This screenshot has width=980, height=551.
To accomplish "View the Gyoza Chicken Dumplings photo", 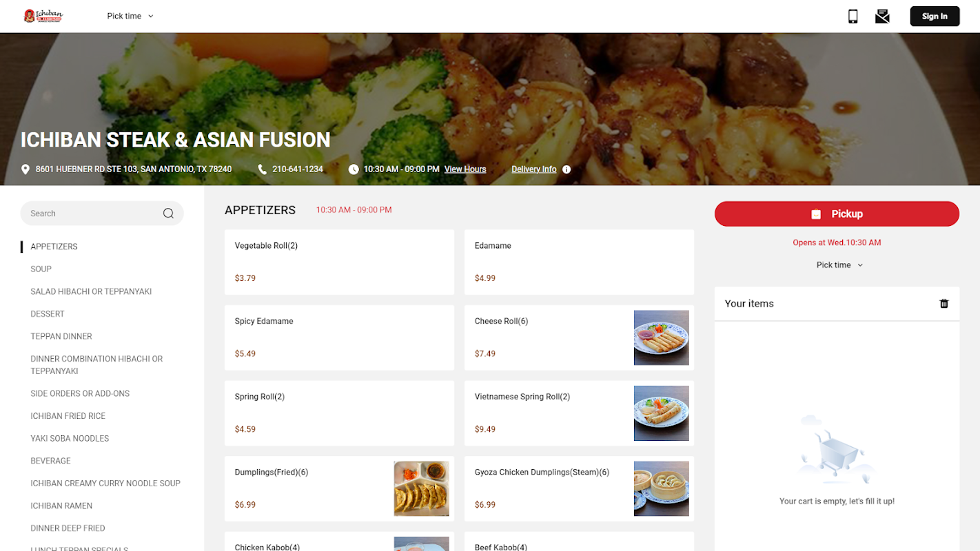I will point(662,488).
